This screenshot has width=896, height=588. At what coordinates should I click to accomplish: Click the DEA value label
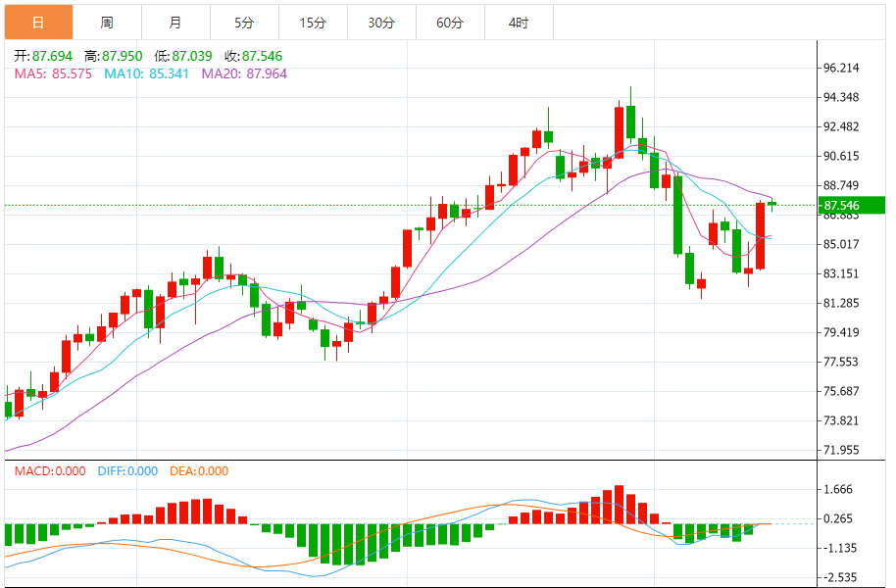pyautogui.click(x=199, y=471)
